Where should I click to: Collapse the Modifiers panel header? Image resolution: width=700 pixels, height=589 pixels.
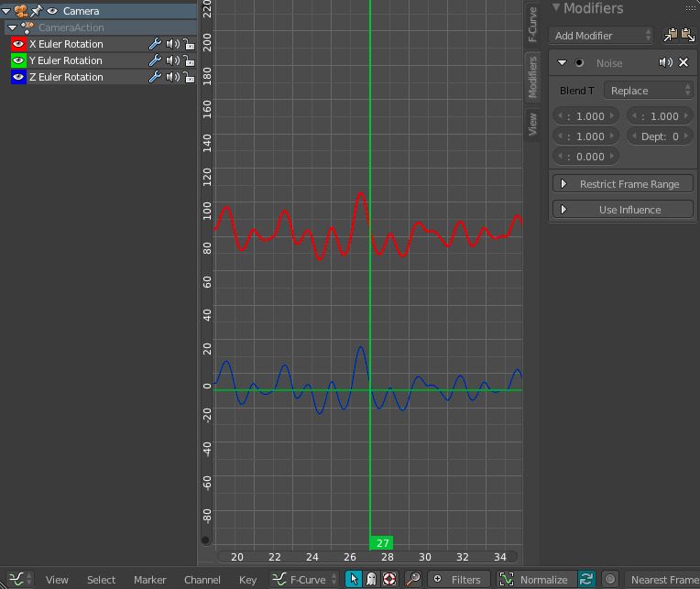[556, 7]
